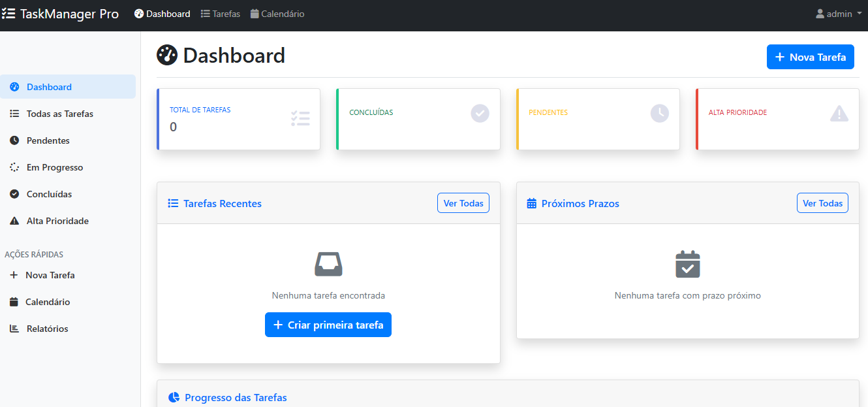The height and width of the screenshot is (407, 868).
Task: Click Ver Todas in Próximos Prazos panel
Action: click(822, 203)
